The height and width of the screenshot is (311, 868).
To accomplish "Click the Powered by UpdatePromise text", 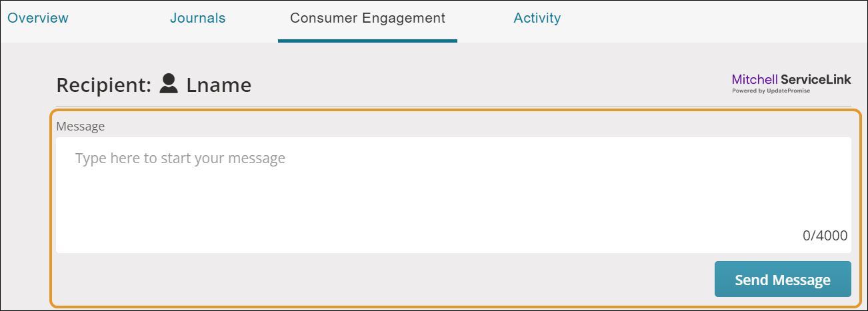I will point(771,91).
